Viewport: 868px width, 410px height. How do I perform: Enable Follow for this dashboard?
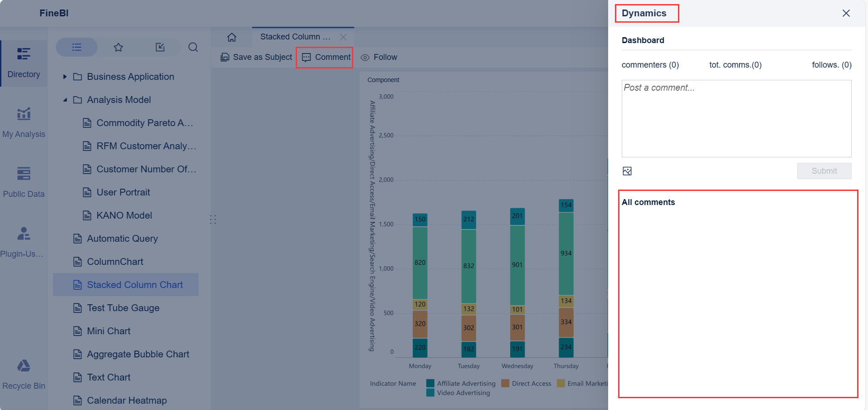(379, 57)
